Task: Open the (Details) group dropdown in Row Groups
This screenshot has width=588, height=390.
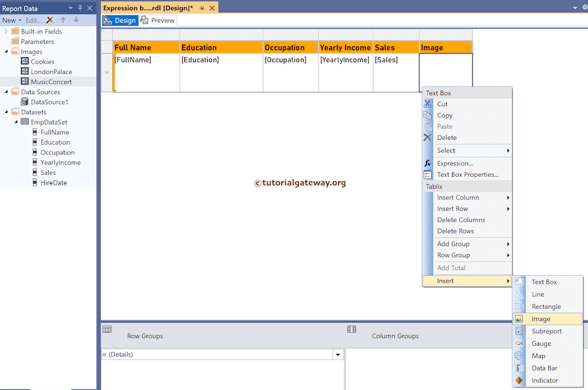Action: (338, 354)
